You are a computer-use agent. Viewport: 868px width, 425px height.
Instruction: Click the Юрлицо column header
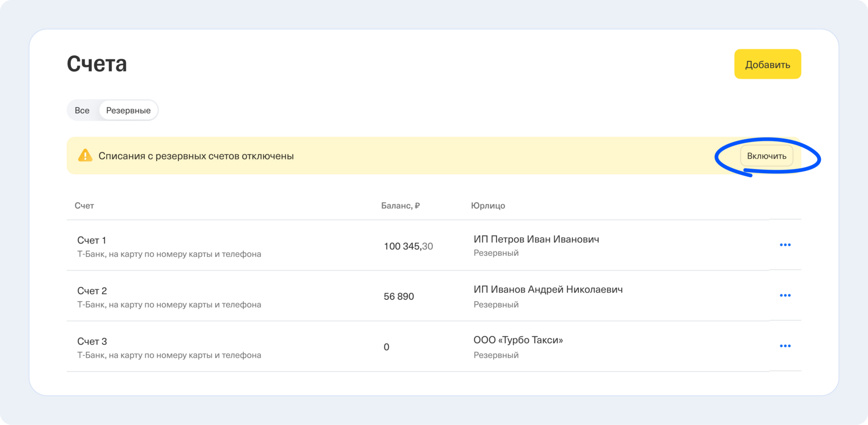(x=488, y=206)
